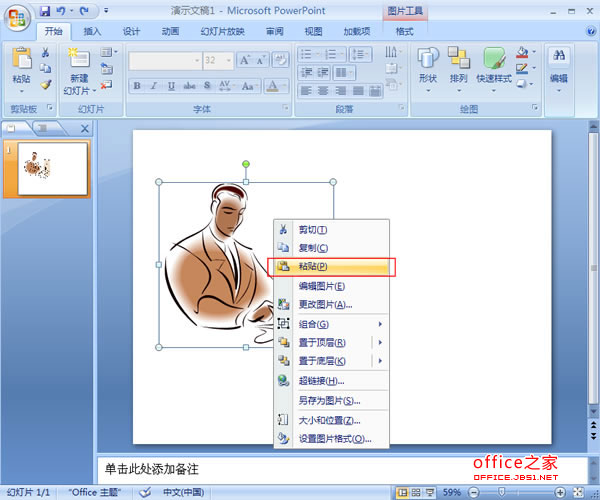Align text left
600x500 pixels.
point(306,91)
